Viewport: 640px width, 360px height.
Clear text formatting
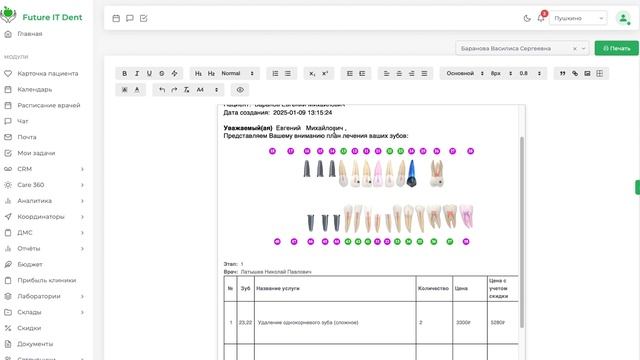[187, 90]
